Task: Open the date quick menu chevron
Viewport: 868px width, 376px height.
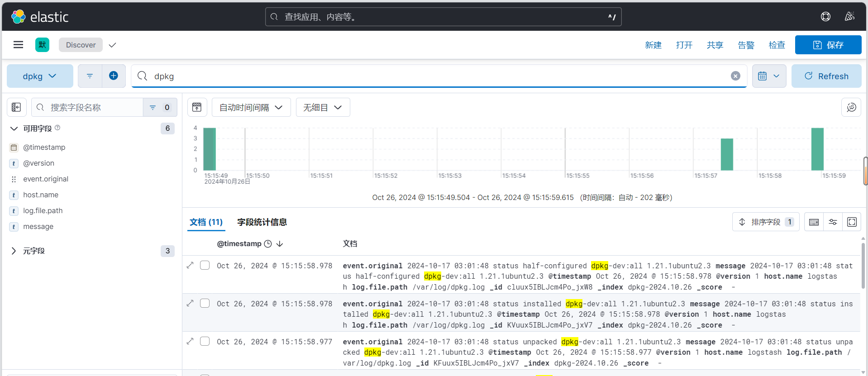Action: point(777,76)
